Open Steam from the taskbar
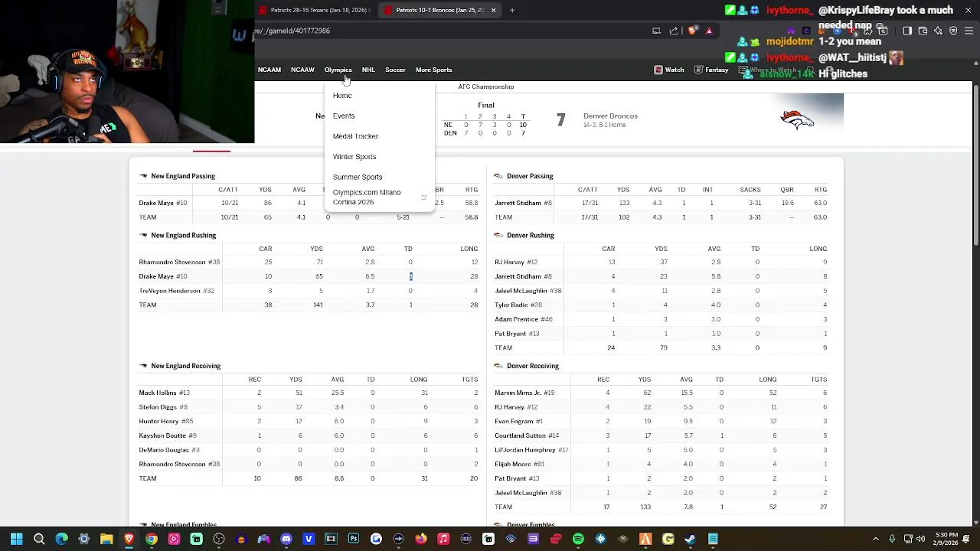 click(690, 539)
